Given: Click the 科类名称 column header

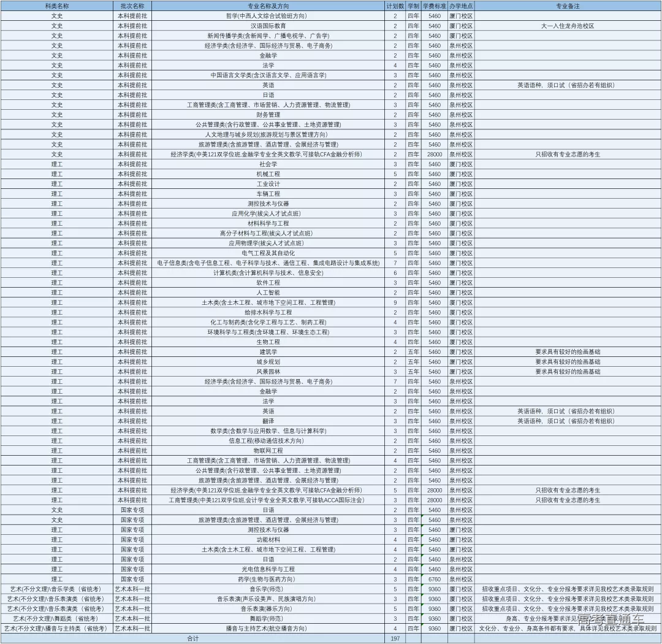Looking at the screenshot, I should point(56,6).
